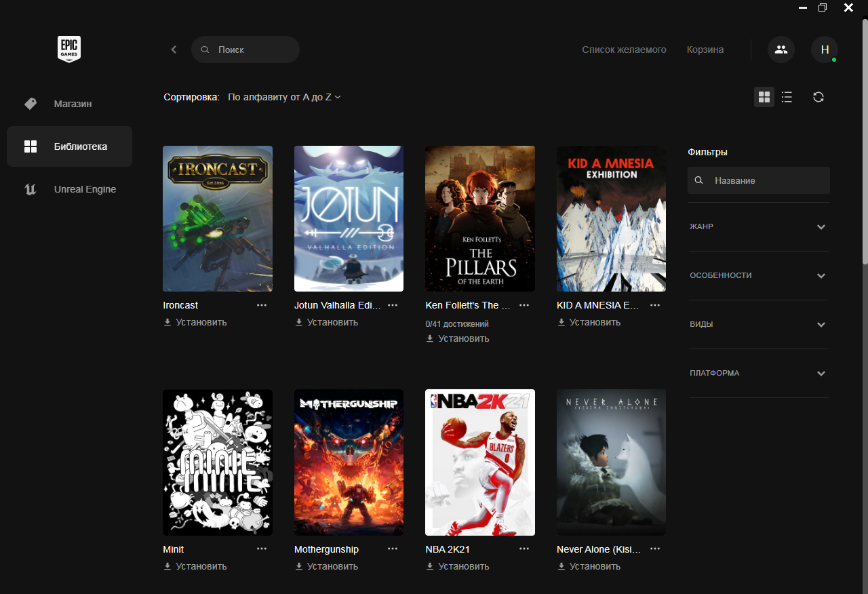The height and width of the screenshot is (594, 868).
Task: Install Never Alone game
Action: coord(589,566)
